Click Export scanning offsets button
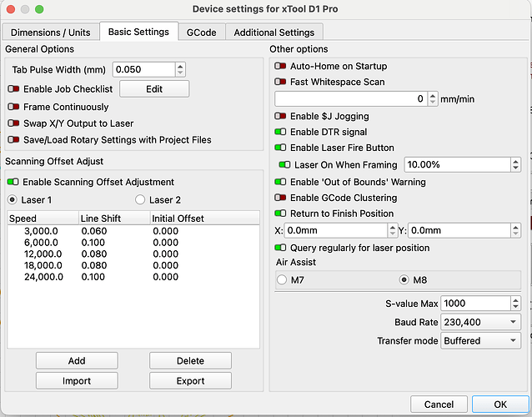 pos(190,380)
